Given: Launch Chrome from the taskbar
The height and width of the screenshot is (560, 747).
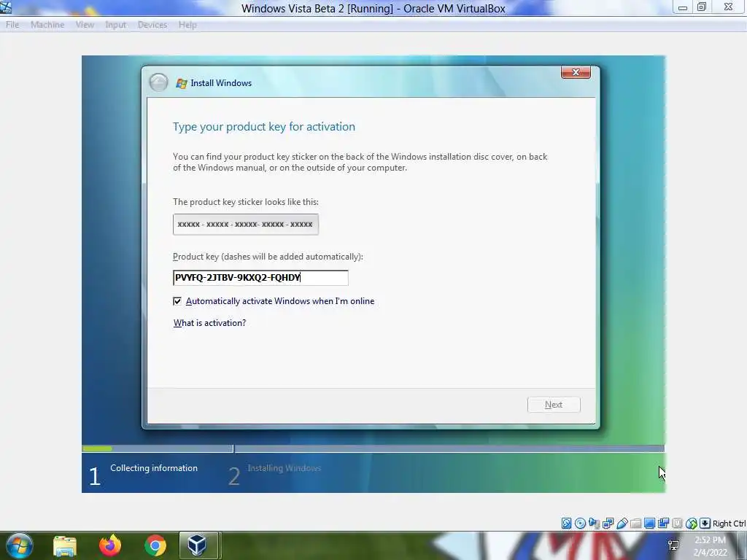Looking at the screenshot, I should click(x=155, y=545).
